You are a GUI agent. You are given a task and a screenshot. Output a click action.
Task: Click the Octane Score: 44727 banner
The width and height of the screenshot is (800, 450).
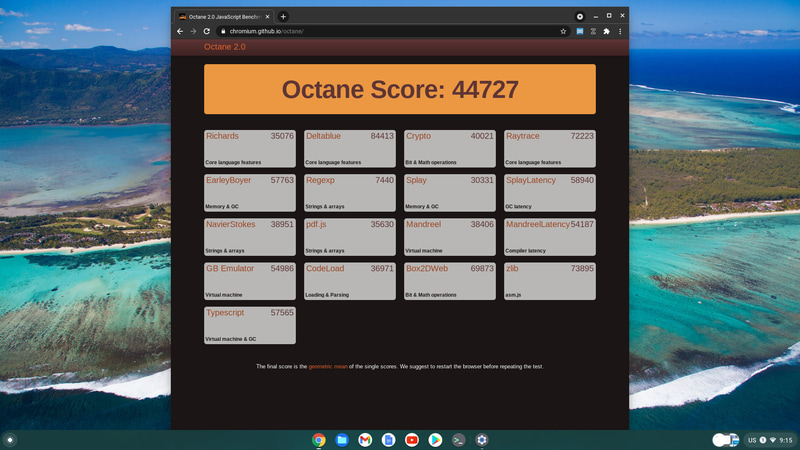click(x=399, y=89)
